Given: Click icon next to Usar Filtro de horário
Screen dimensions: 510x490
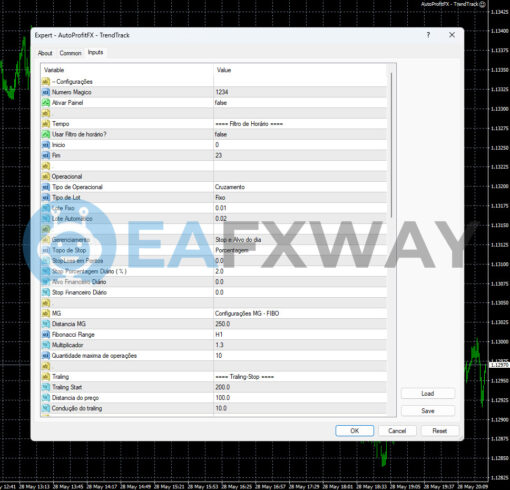Looking at the screenshot, I should (46, 134).
